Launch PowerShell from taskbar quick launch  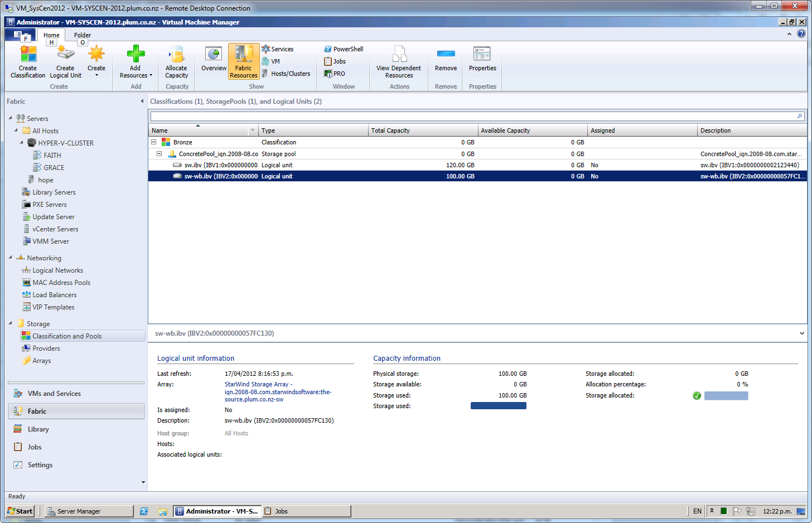tap(144, 511)
